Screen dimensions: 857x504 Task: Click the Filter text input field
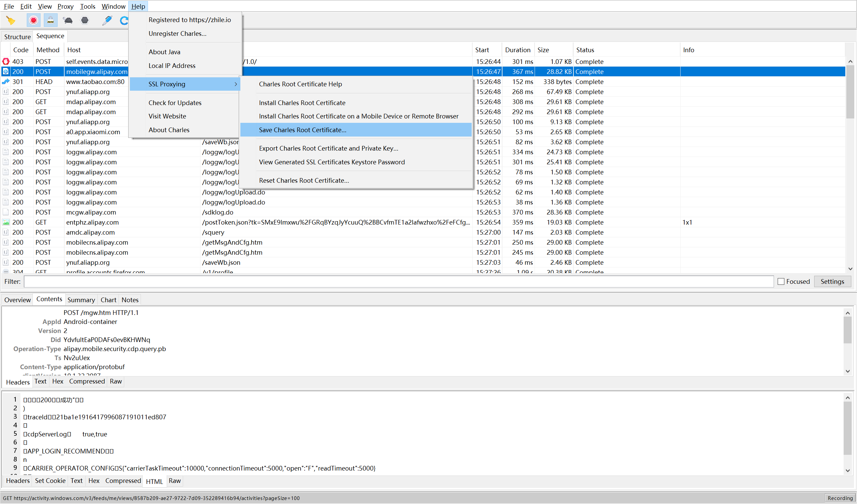[399, 281]
